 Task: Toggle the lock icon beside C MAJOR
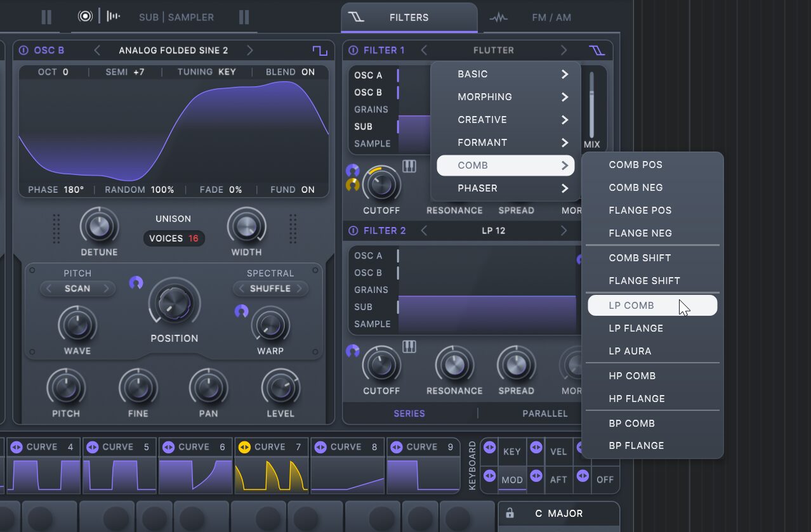pos(510,514)
